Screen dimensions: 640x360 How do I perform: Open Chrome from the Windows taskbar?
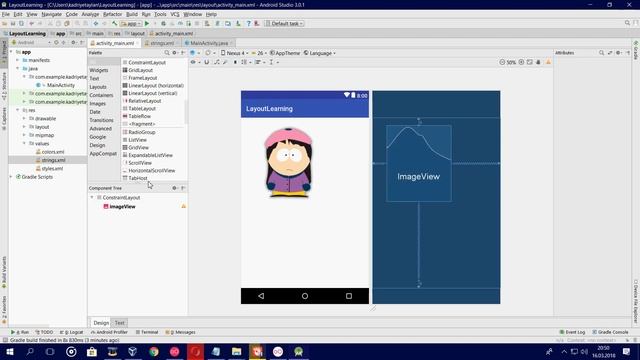click(x=154, y=351)
